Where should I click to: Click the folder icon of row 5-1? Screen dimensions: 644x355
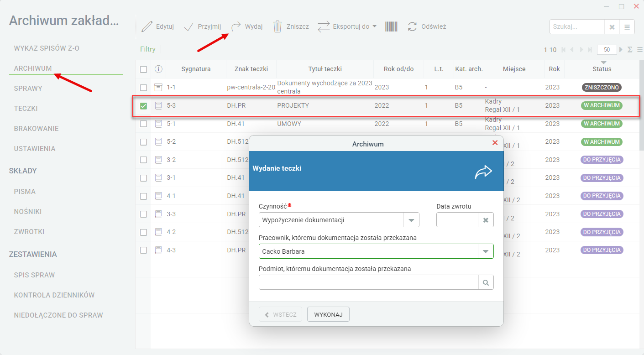(x=158, y=124)
